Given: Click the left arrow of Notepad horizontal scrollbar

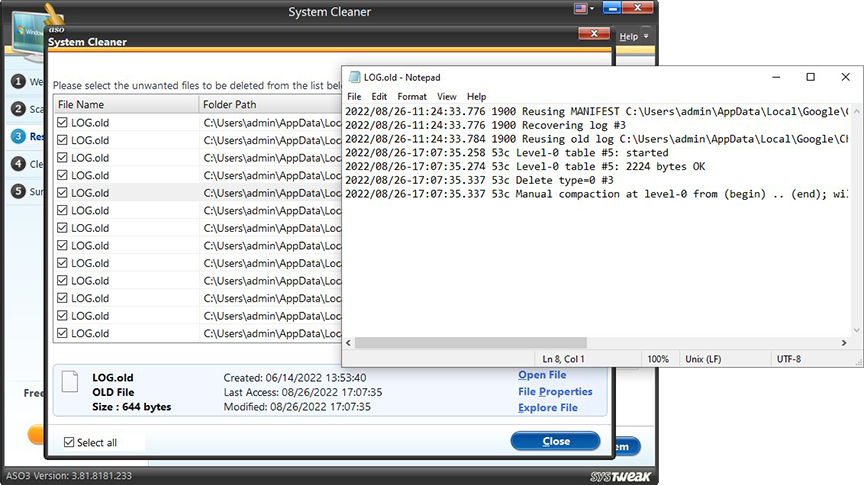Looking at the screenshot, I should click(x=348, y=343).
